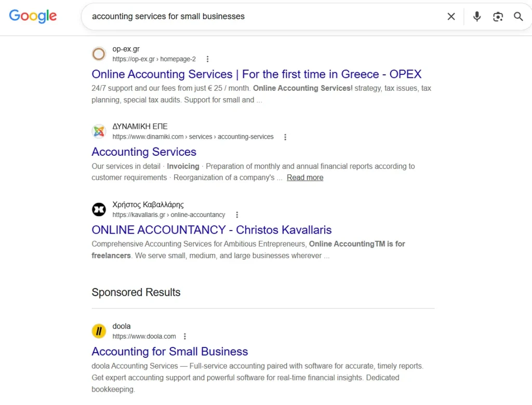Open three-dot menu for op-ex.gr result
Screen dimensions: 532x405
207,59
